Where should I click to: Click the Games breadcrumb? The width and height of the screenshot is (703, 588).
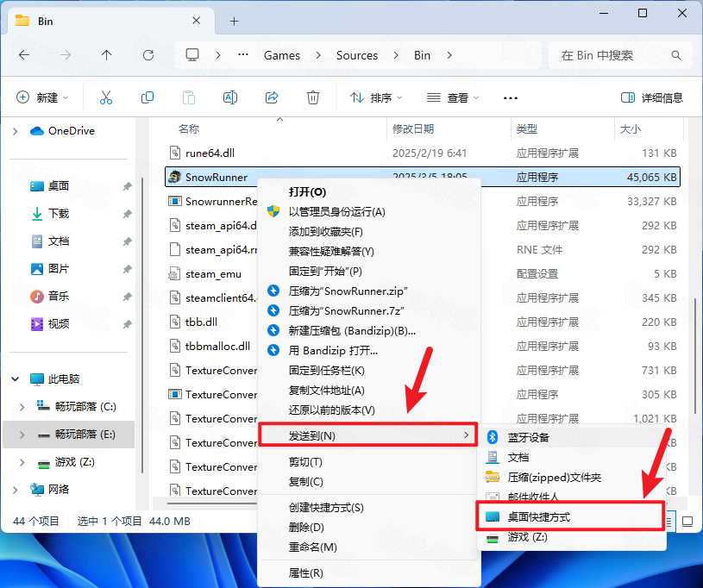click(x=282, y=55)
